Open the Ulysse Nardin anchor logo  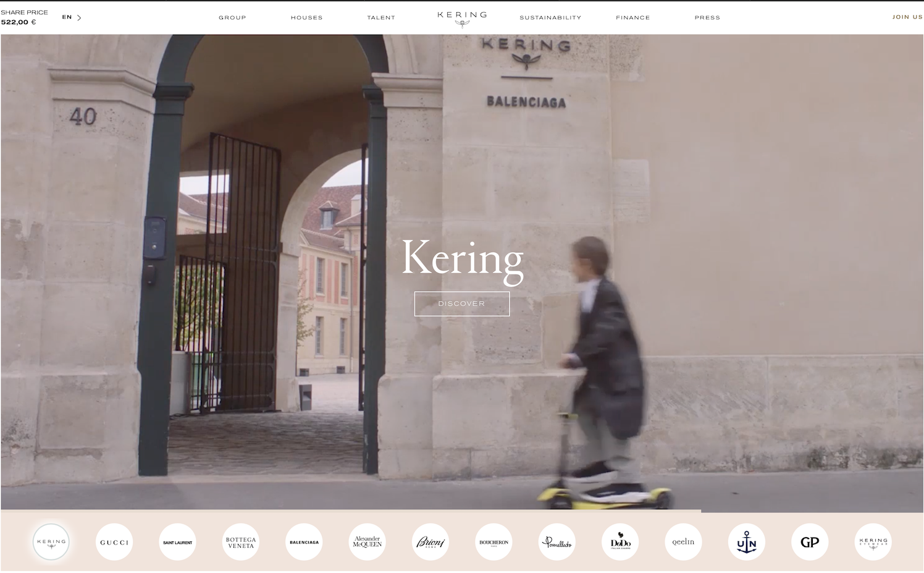747,542
